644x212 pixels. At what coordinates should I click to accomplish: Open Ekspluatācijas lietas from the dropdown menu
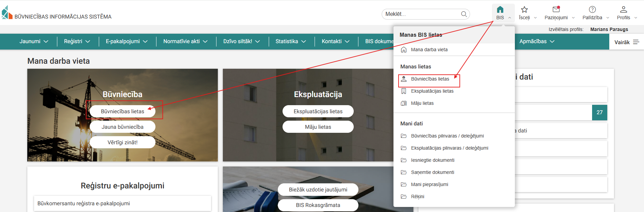click(432, 91)
